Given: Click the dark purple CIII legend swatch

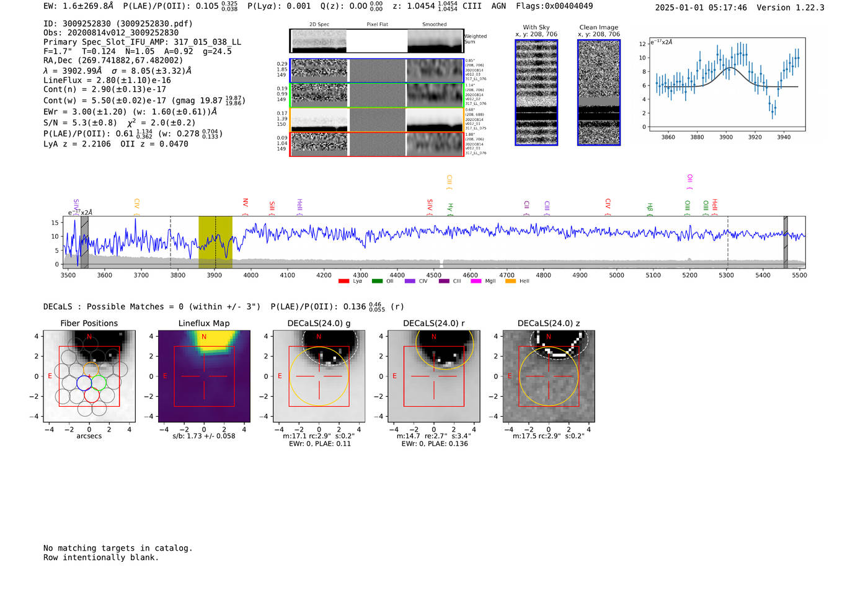Looking at the screenshot, I should 444,282.
